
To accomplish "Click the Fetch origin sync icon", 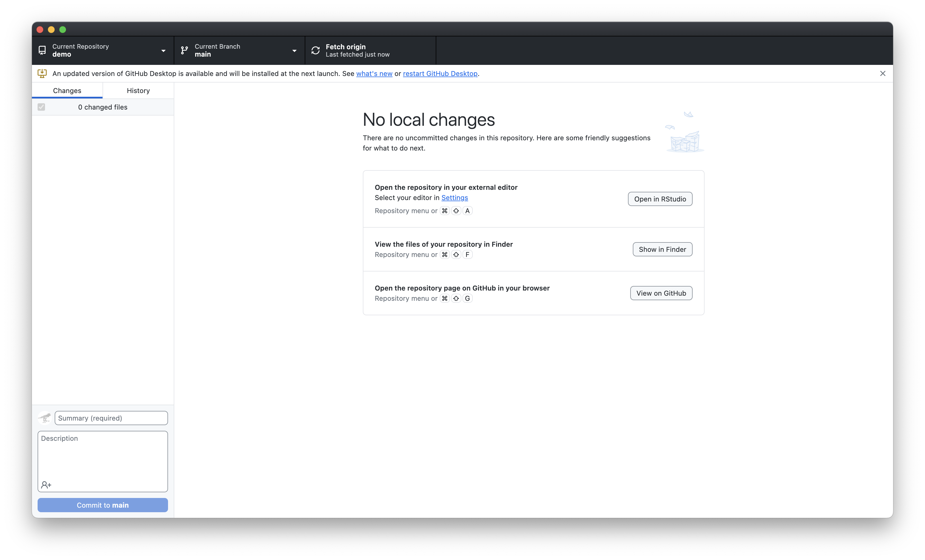I will (315, 50).
